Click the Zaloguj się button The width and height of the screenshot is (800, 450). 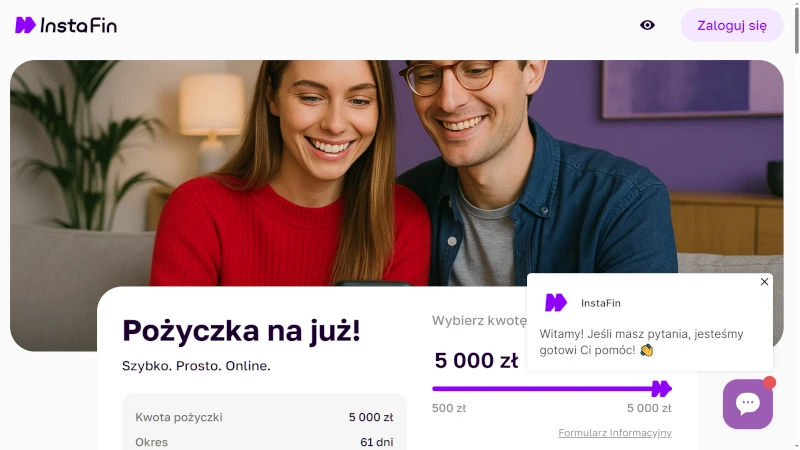pos(732,25)
